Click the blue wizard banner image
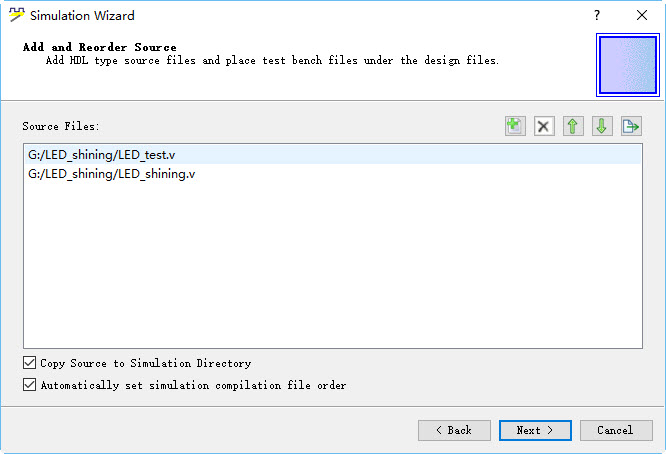Image resolution: width=666 pixels, height=454 pixels. pyautogui.click(x=628, y=65)
